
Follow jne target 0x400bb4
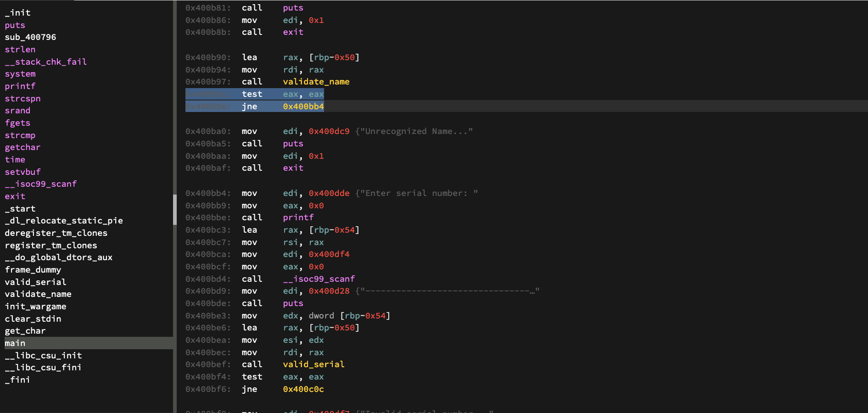click(303, 106)
